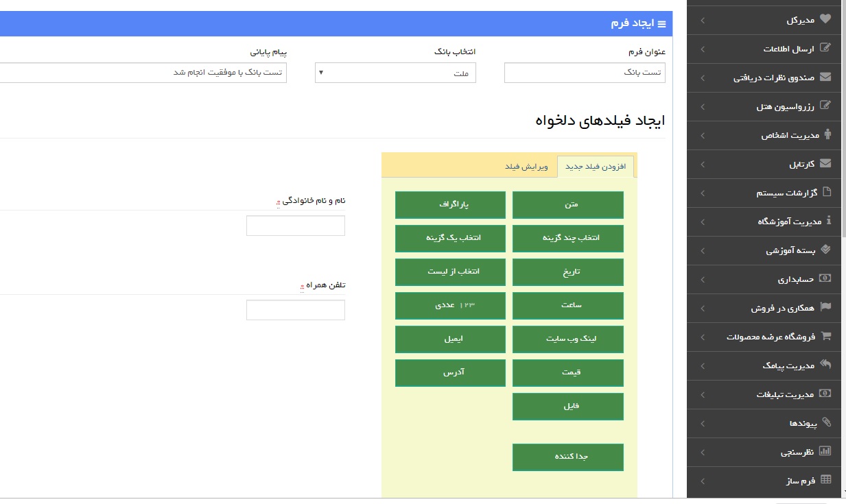The height and width of the screenshot is (504, 846).
Task: Click the edit icon beside رزرواسیون هتل
Action: (825, 106)
